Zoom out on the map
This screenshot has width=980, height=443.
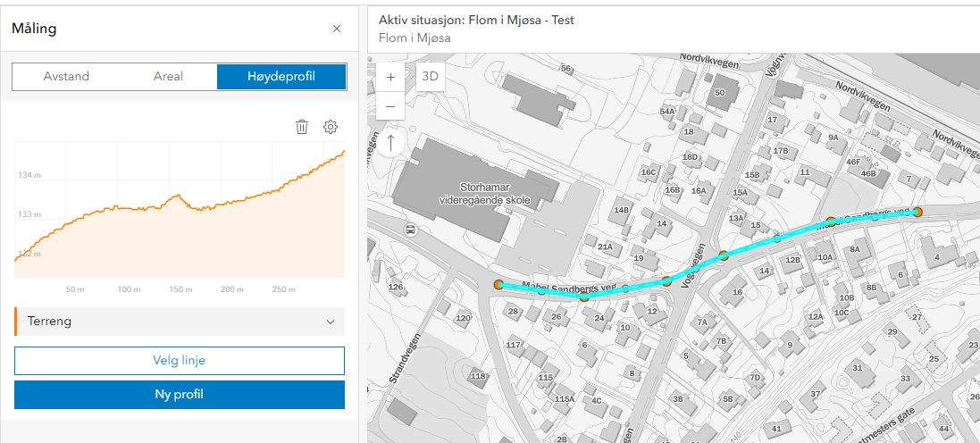[x=390, y=105]
